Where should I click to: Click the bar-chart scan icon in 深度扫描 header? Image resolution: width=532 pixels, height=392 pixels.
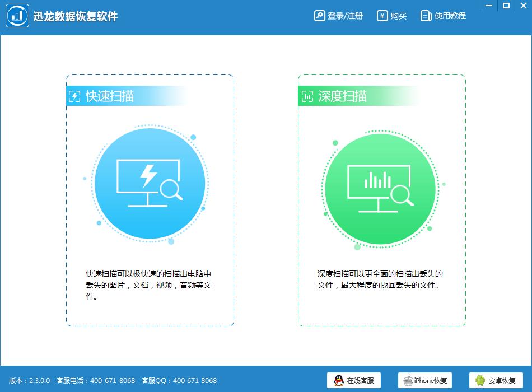click(307, 96)
